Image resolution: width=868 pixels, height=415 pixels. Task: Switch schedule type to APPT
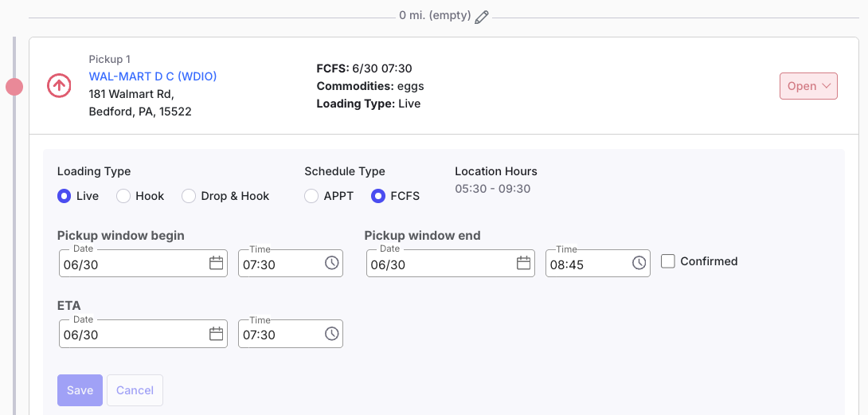coord(311,196)
